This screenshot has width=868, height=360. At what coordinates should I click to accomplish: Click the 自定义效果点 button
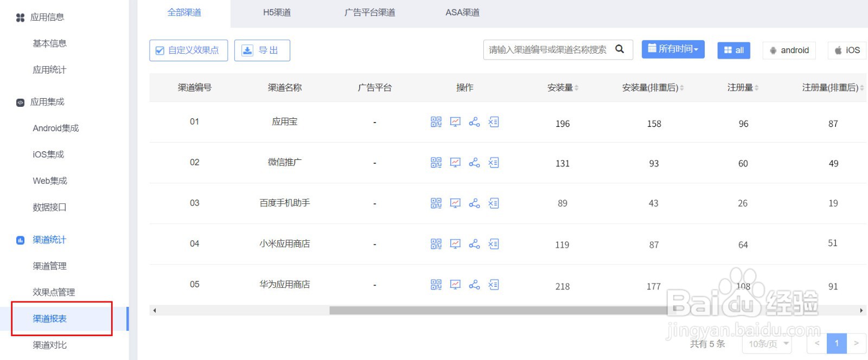click(x=188, y=50)
